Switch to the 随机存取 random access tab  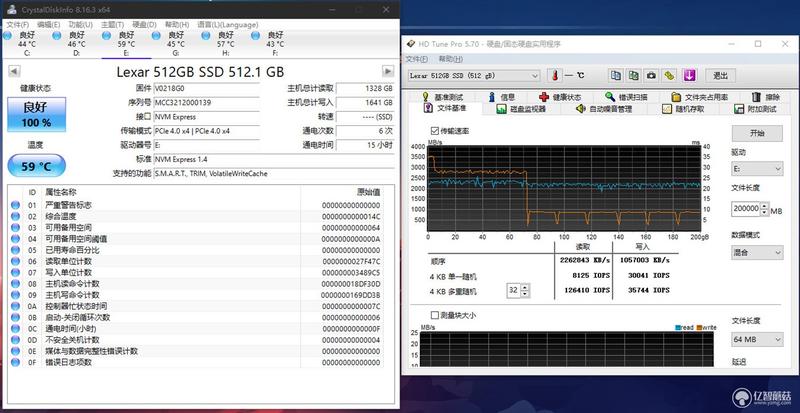(683, 109)
